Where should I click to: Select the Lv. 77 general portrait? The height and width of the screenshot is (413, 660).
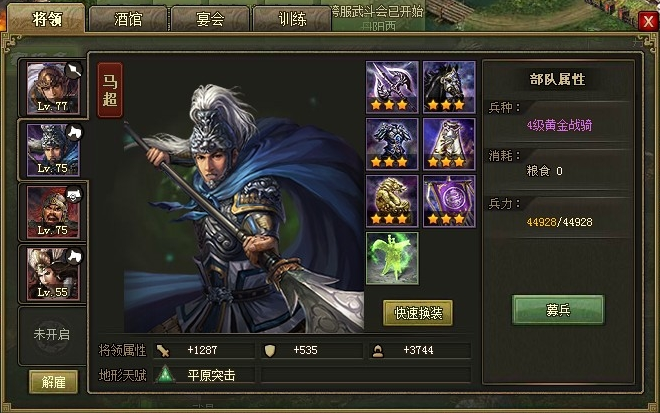pos(53,88)
